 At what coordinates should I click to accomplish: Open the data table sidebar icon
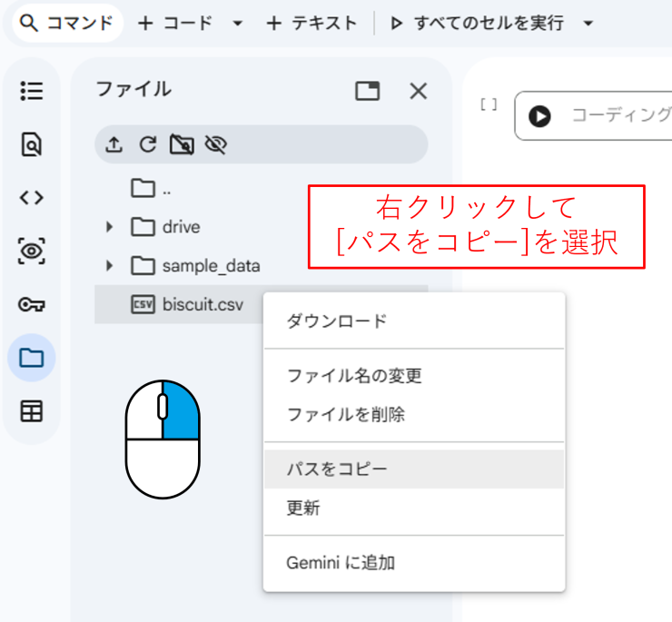(32, 411)
